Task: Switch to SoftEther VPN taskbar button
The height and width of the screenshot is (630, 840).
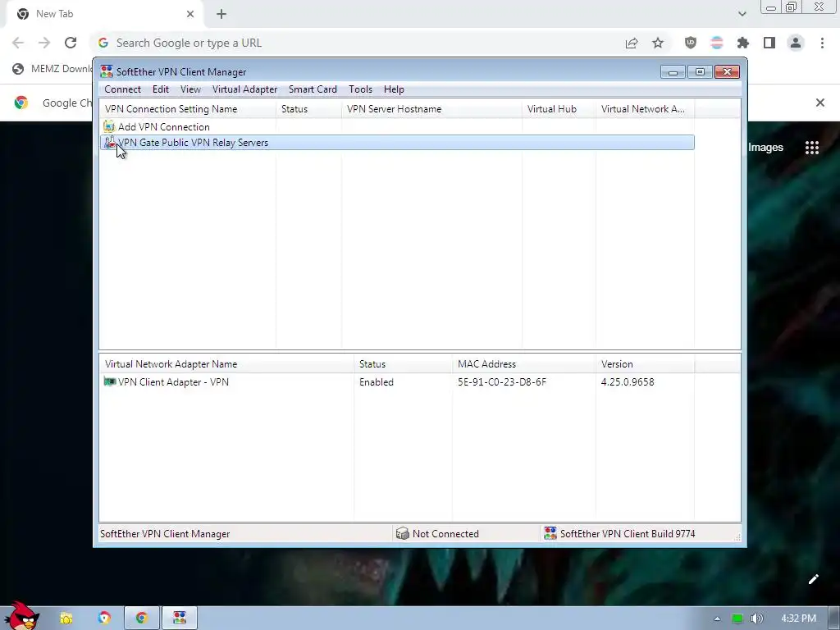Action: click(x=180, y=619)
